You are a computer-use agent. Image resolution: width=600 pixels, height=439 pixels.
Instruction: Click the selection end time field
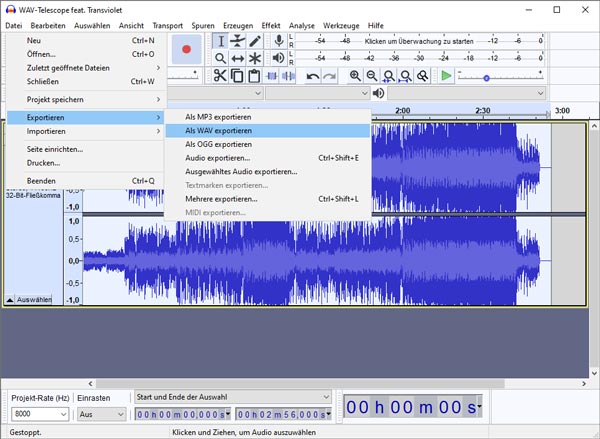point(284,414)
